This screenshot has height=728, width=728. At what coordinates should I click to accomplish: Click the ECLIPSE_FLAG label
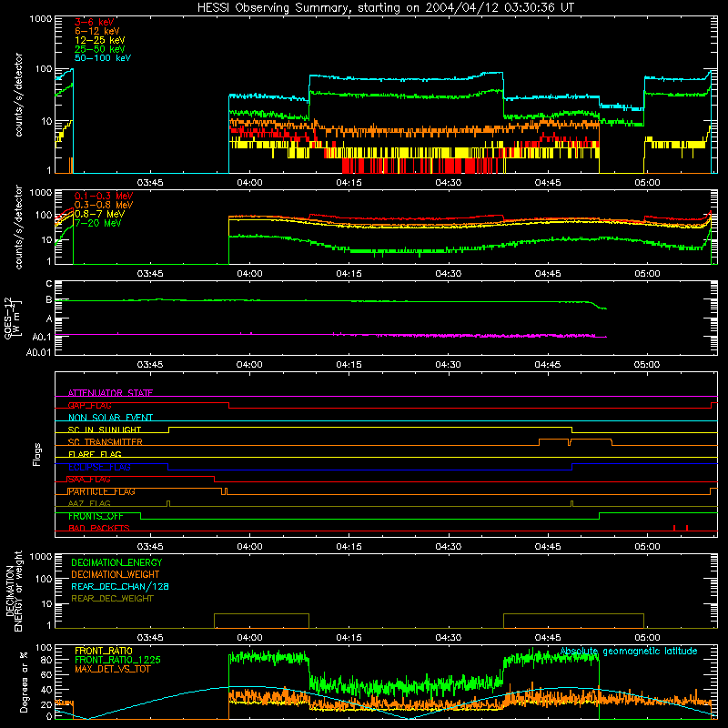99,467
